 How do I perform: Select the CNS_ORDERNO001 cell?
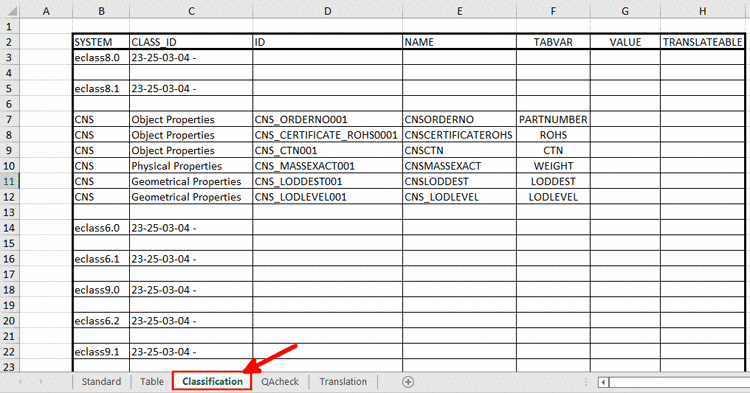(328, 120)
